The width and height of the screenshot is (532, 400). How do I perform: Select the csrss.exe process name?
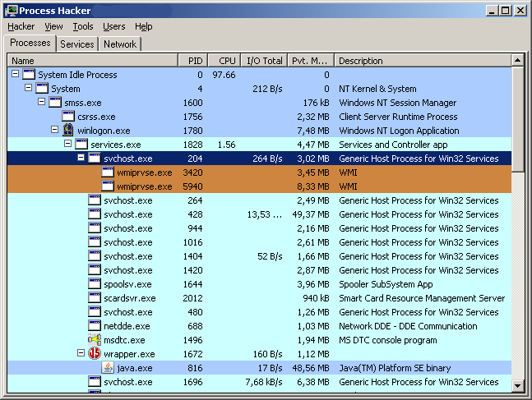pyautogui.click(x=96, y=117)
